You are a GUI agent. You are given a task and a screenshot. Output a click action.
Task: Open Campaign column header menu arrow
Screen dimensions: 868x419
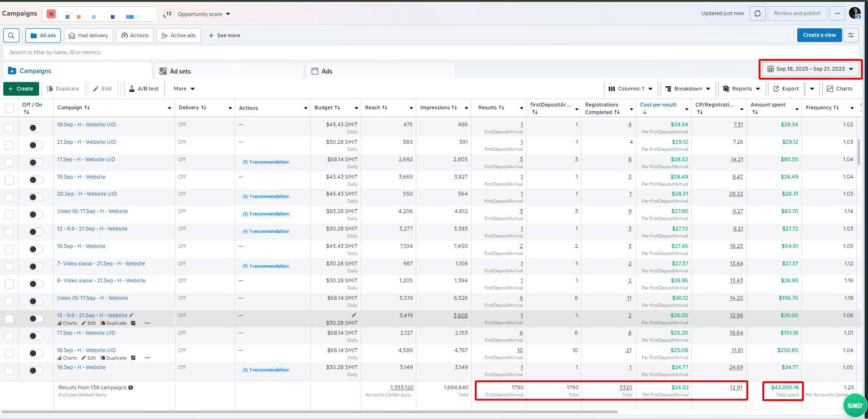tap(169, 108)
